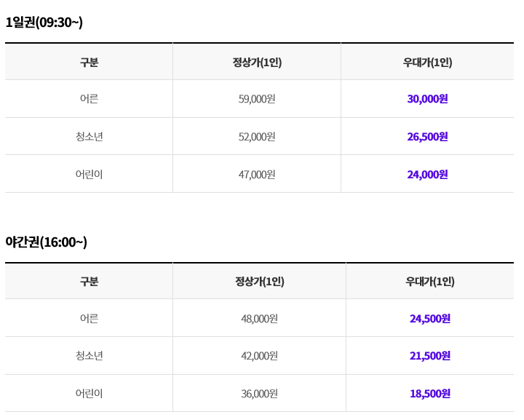Image resolution: width=524 pixels, height=420 pixels.
Task: Select 24,000원 discounted child day price
Action: 427,175
